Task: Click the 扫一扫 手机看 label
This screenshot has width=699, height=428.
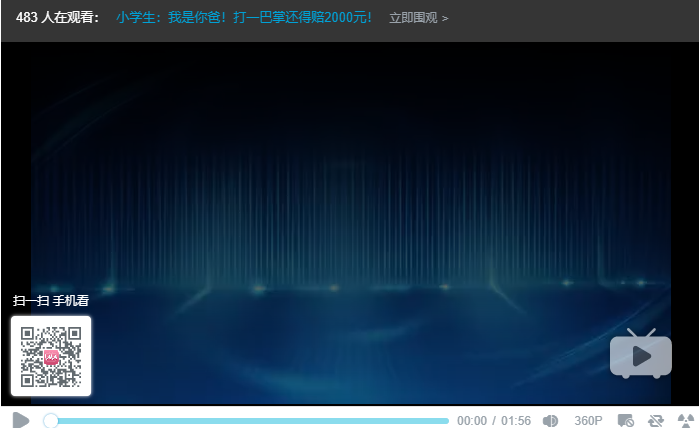Action: [51, 300]
